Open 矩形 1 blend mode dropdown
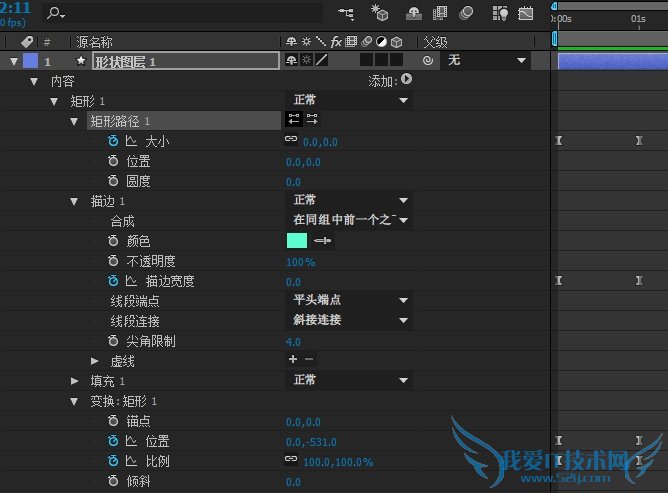Image resolution: width=668 pixels, height=493 pixels. click(x=349, y=100)
